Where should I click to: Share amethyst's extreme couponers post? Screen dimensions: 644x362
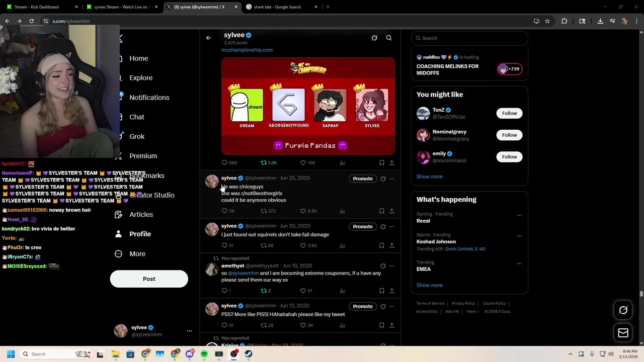click(x=392, y=291)
